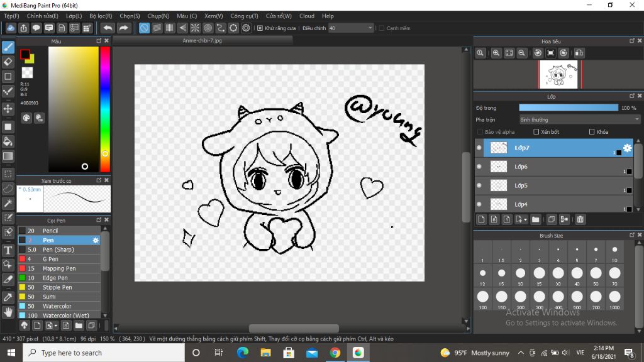Screen dimensions: 644x362
Task: Open the Tệp(F) file menu
Action: [11, 16]
